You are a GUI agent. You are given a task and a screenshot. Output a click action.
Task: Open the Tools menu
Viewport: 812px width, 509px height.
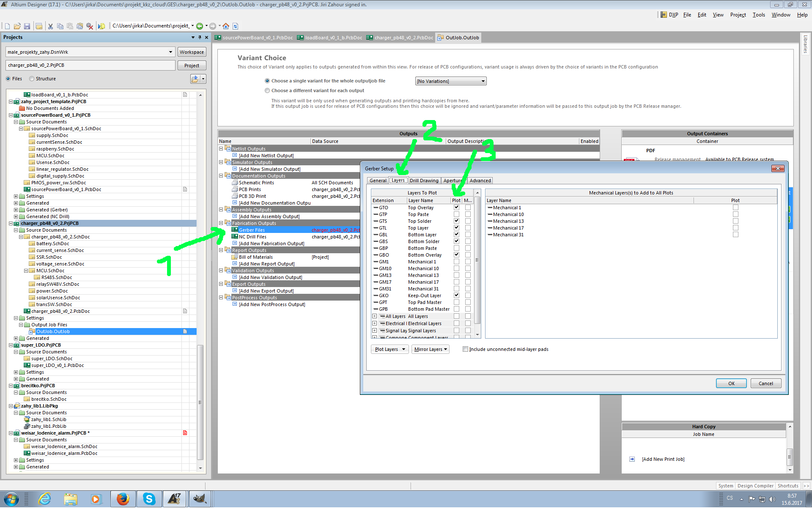tap(759, 15)
